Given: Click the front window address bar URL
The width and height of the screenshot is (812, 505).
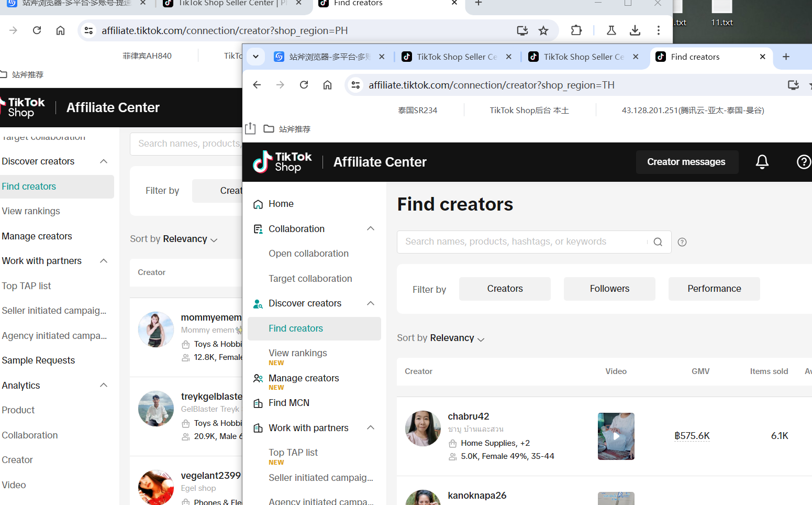Looking at the screenshot, I should click(x=492, y=85).
